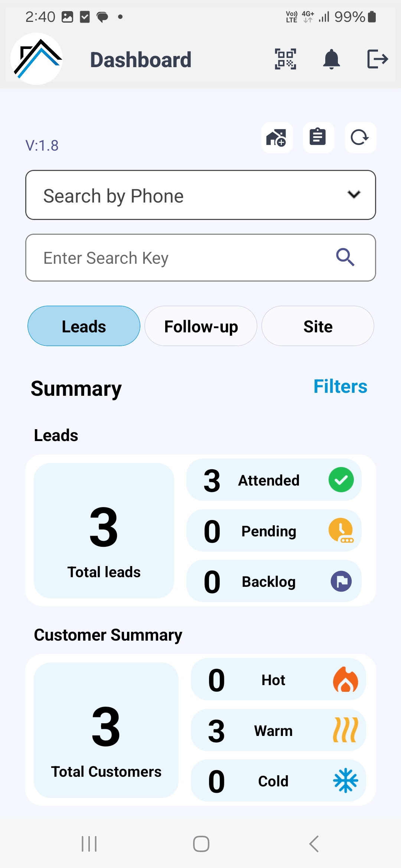This screenshot has width=401, height=868.
Task: Focus the Enter Search Key field
Action: [200, 257]
